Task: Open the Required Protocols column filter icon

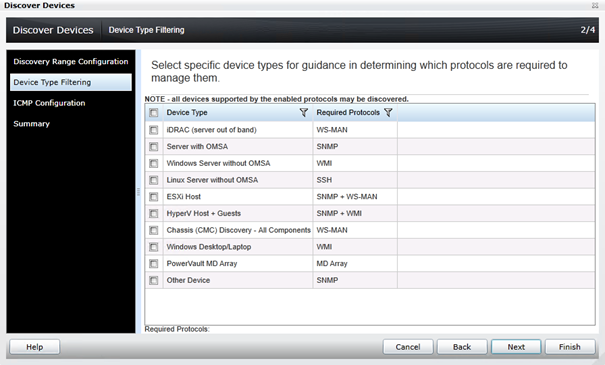Action: (388, 112)
